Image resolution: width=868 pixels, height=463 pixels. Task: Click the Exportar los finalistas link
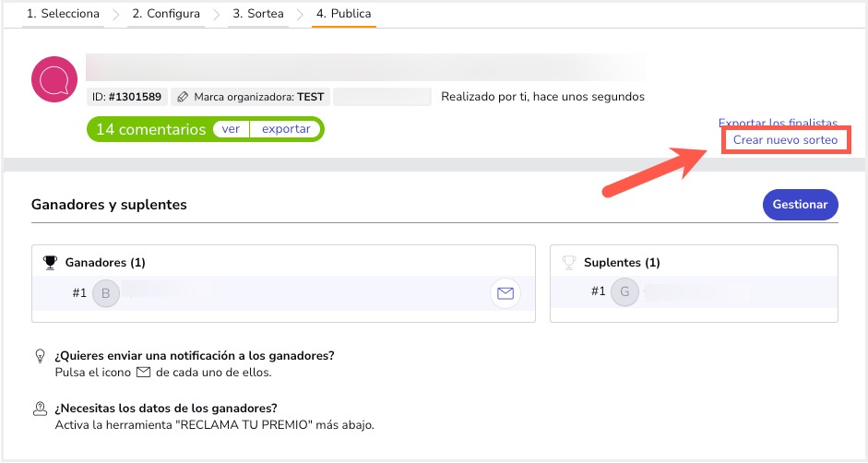[x=778, y=123]
